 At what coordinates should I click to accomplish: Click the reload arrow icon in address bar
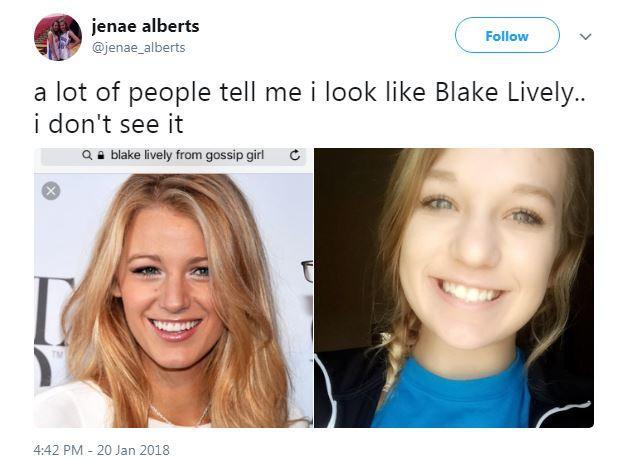pos(295,155)
